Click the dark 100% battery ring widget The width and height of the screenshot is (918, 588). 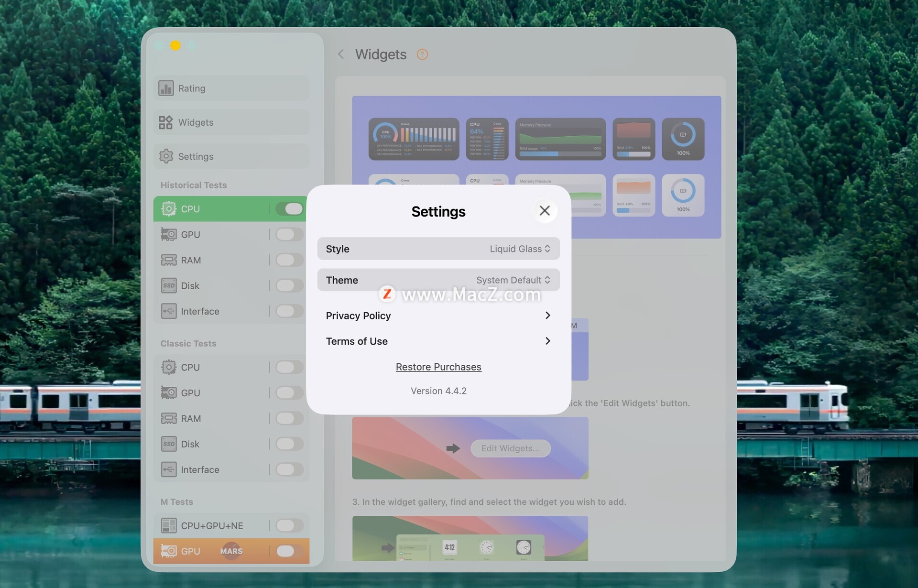[683, 139]
